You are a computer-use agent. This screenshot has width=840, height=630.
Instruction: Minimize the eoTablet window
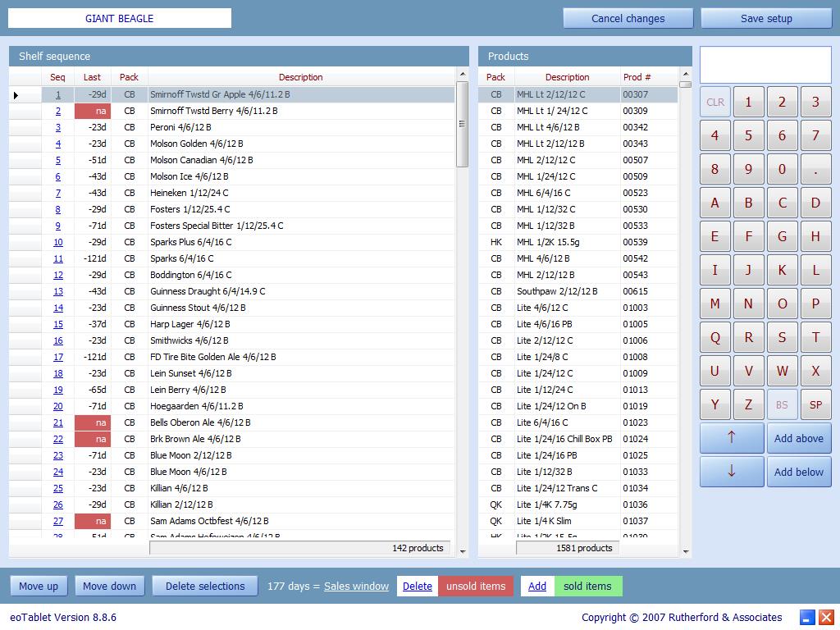coord(807,617)
